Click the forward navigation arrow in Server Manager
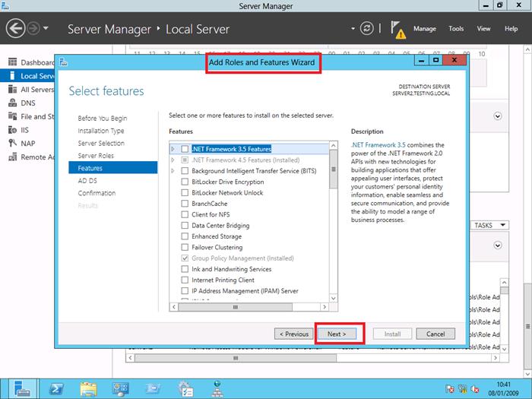This screenshot has height=399, width=532. [33, 29]
